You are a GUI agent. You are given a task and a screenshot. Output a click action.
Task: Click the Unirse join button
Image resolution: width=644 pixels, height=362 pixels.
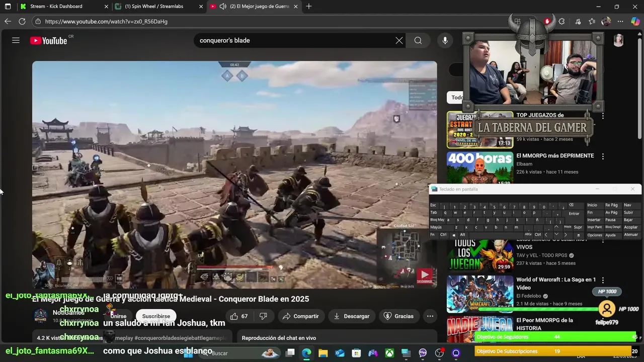pos(119,316)
